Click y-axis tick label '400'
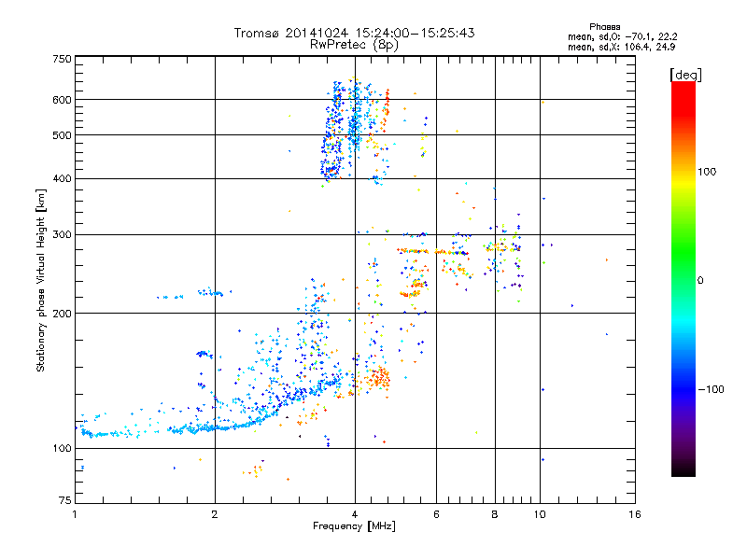This screenshot has height=560, width=747. click(x=62, y=178)
